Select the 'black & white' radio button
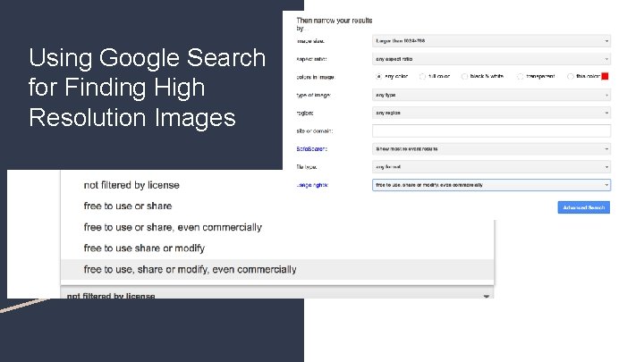 click(x=464, y=76)
